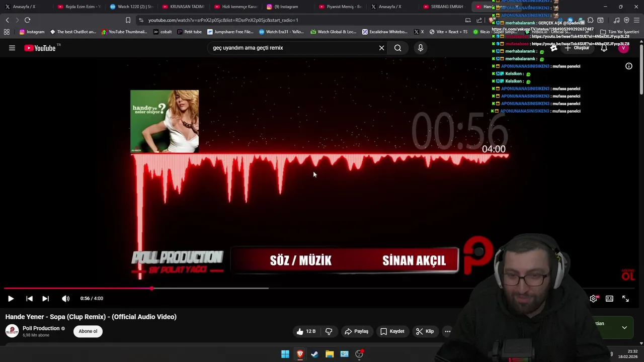Go back in browser history
The width and height of the screenshot is (644, 362).
[x=7, y=20]
